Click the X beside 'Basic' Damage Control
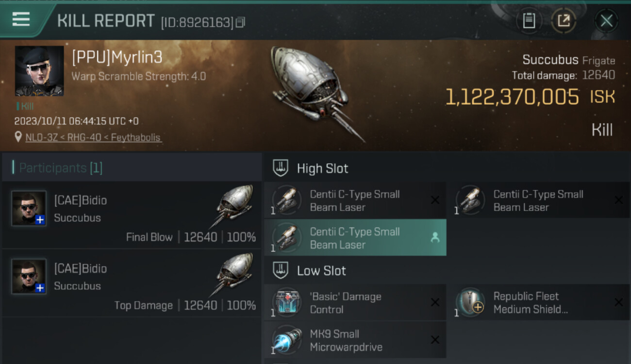 (x=435, y=302)
